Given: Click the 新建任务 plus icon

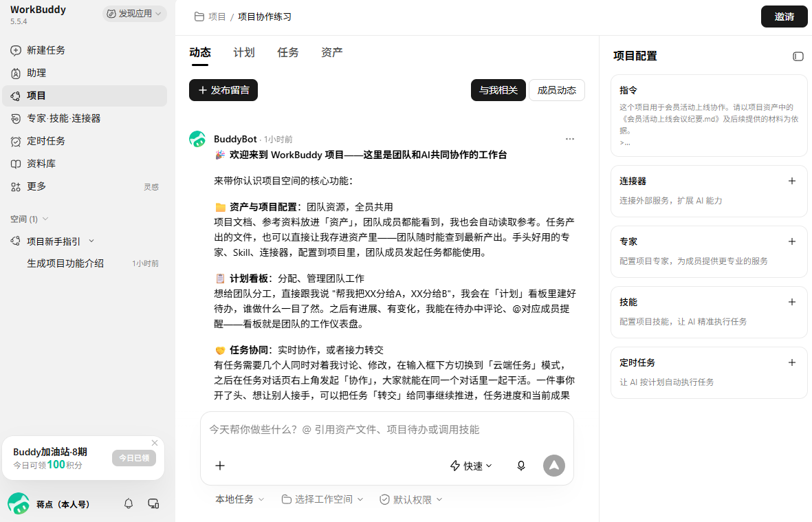Looking at the screenshot, I should [16, 50].
